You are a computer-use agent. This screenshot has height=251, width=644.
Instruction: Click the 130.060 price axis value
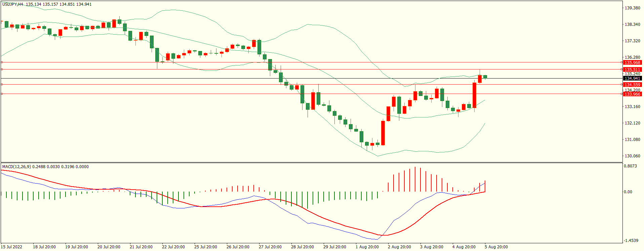[x=632, y=156]
